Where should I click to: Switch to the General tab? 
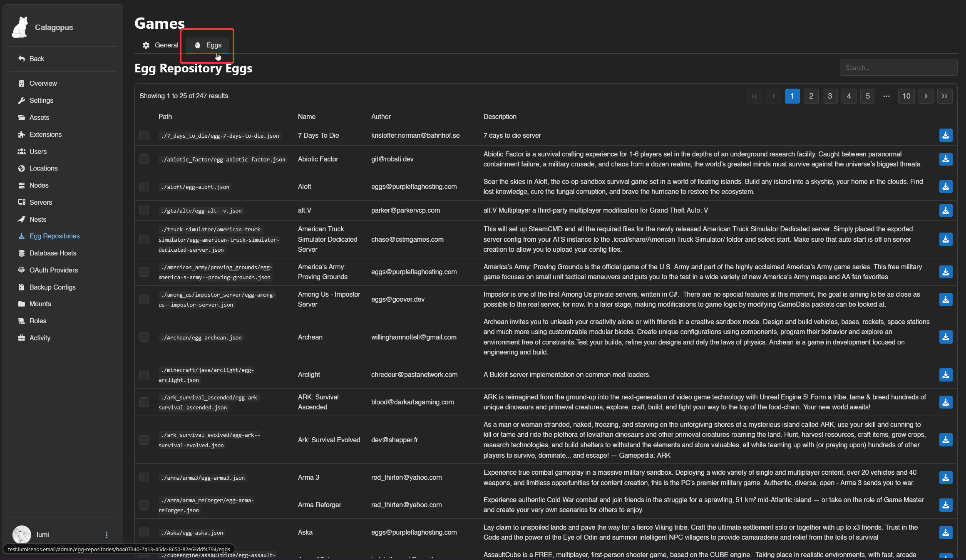161,45
